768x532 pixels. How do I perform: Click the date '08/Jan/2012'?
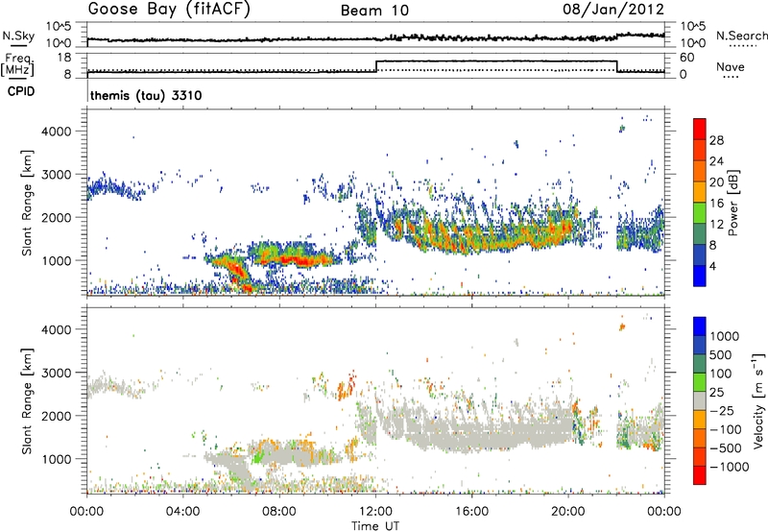(613, 9)
